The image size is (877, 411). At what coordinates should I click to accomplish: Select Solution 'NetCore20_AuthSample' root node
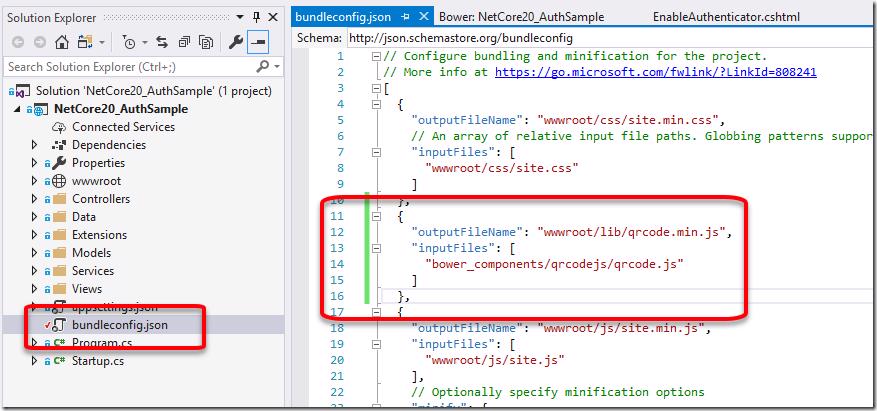tap(154, 91)
